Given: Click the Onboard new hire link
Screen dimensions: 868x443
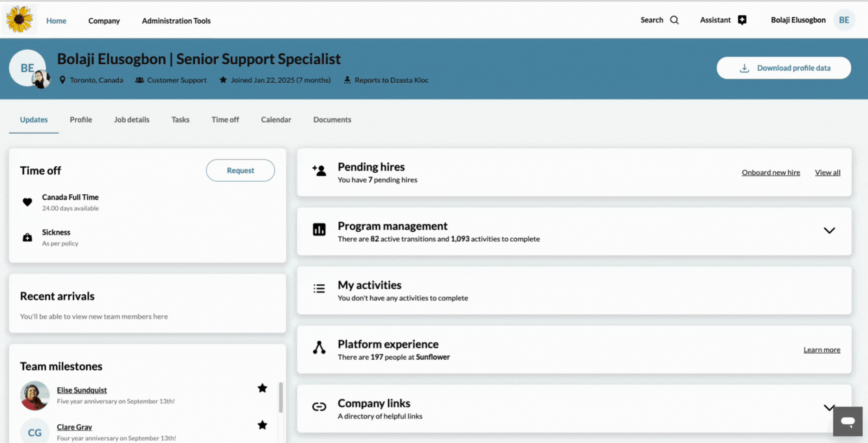Looking at the screenshot, I should (770, 173).
